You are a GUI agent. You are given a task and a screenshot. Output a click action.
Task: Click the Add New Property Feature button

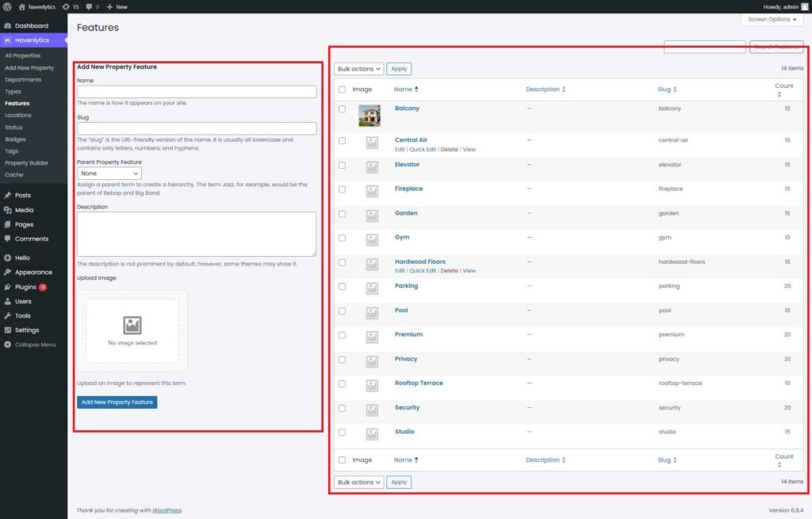click(x=117, y=403)
